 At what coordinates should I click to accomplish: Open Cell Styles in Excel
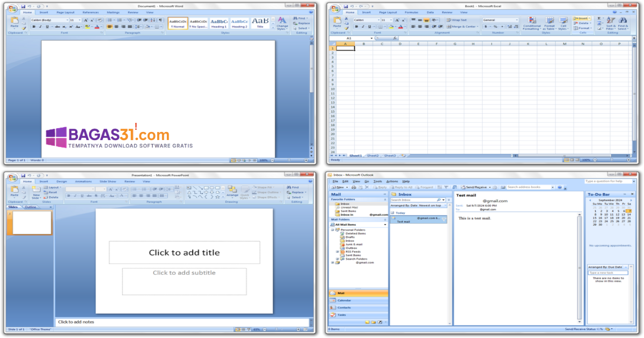pyautogui.click(x=563, y=24)
